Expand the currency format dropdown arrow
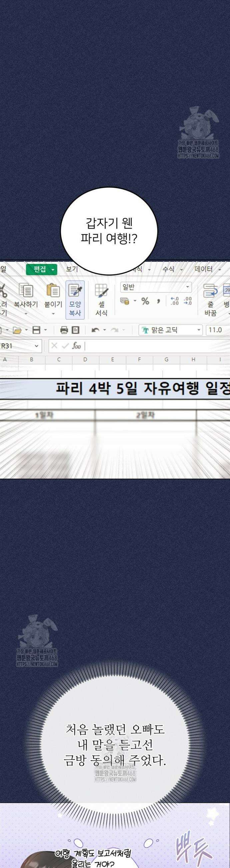The width and height of the screenshot is (230, 868). 135,301
